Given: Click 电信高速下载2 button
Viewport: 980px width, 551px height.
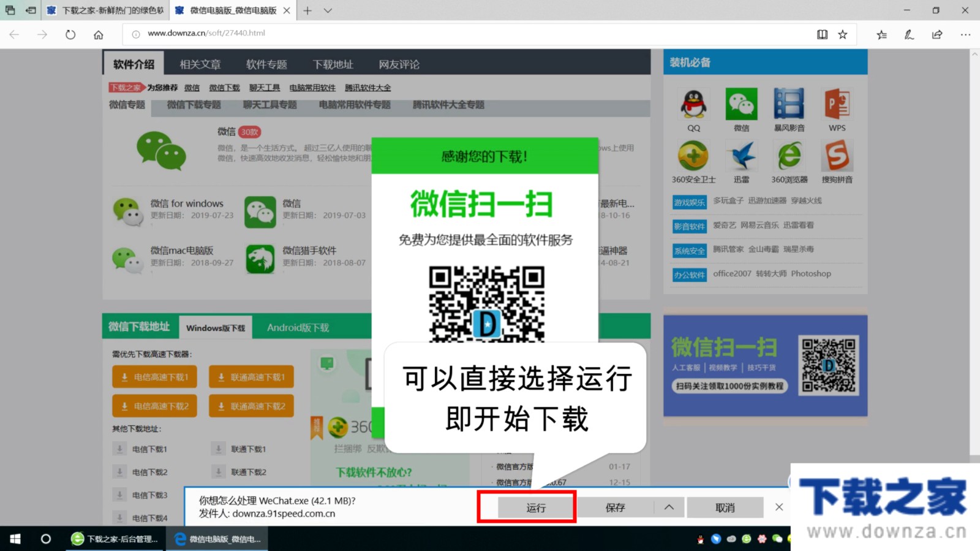Looking at the screenshot, I should [x=154, y=406].
